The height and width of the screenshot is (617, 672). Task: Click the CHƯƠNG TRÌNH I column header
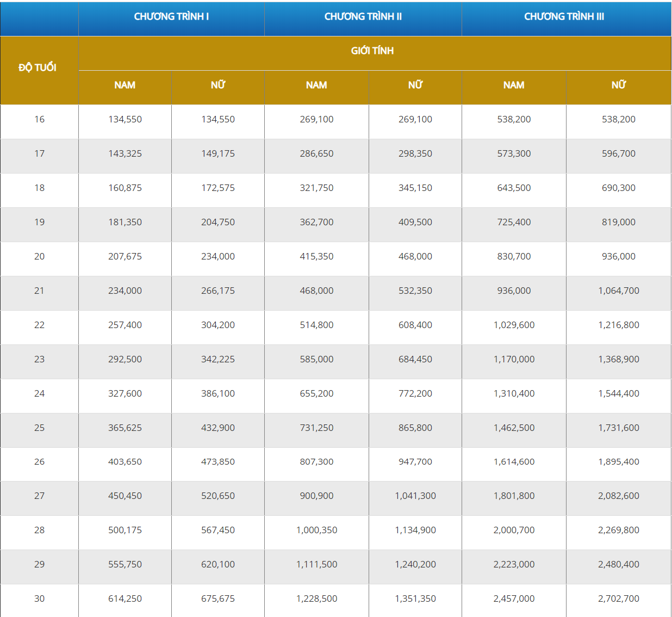tap(171, 17)
